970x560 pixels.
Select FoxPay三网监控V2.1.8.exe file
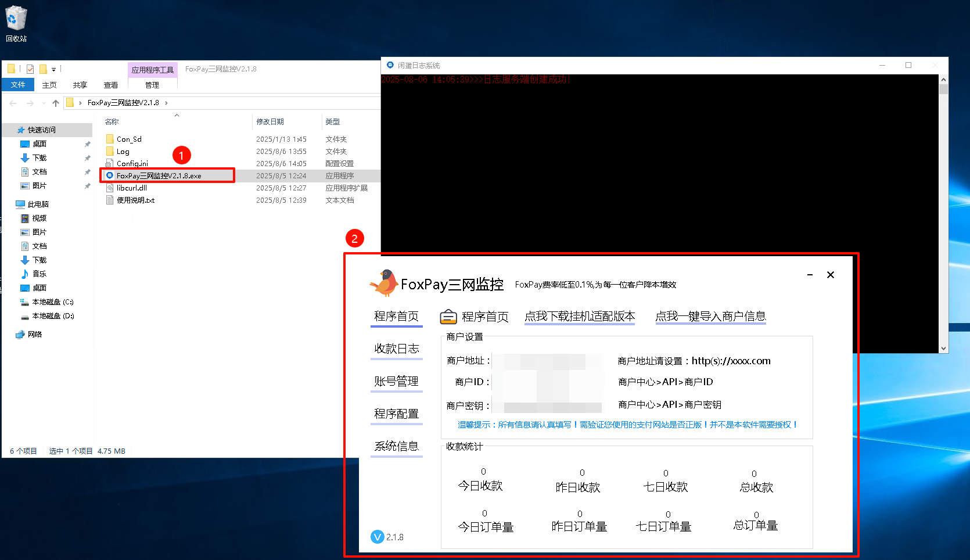point(159,175)
